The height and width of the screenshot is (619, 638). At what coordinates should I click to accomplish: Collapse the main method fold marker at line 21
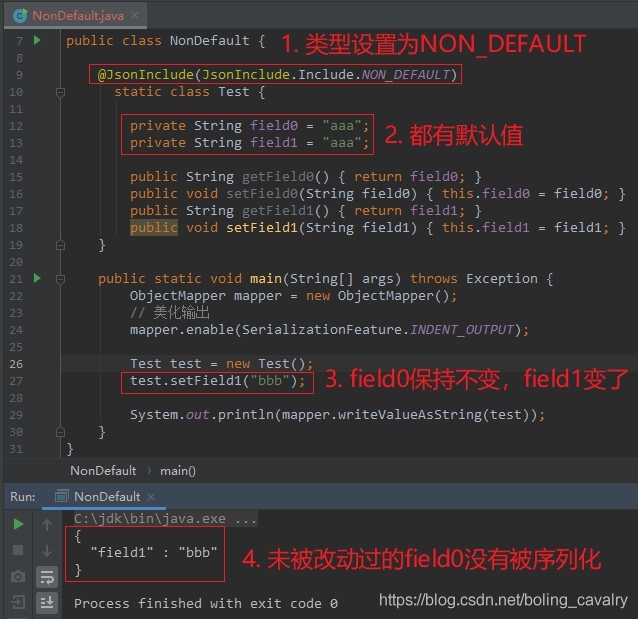click(x=60, y=279)
